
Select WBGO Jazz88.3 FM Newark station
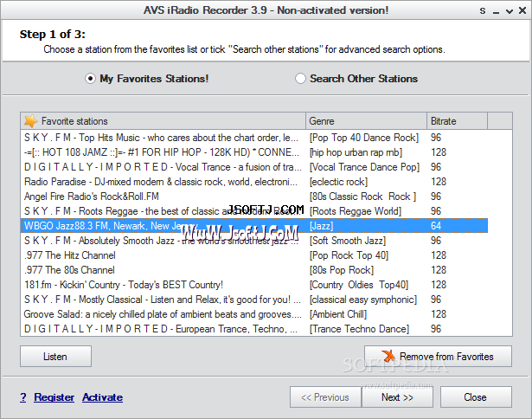click(x=254, y=226)
